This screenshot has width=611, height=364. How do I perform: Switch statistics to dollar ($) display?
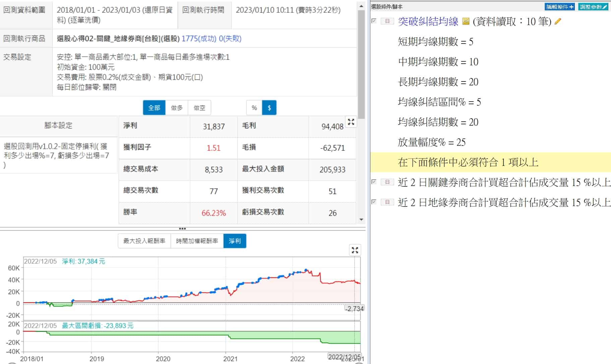point(269,108)
